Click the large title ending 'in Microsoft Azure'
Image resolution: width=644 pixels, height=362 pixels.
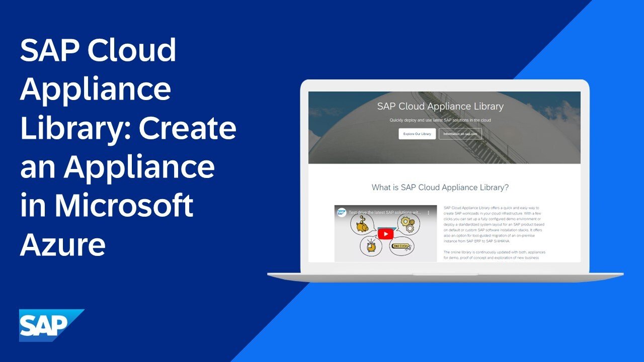pos(128,148)
